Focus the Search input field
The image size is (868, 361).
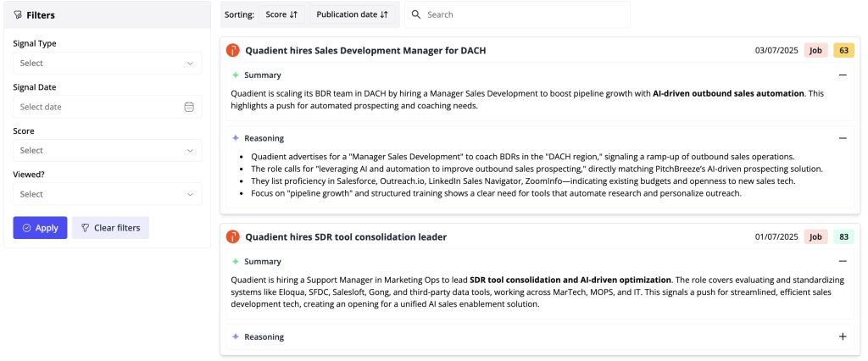coord(518,14)
